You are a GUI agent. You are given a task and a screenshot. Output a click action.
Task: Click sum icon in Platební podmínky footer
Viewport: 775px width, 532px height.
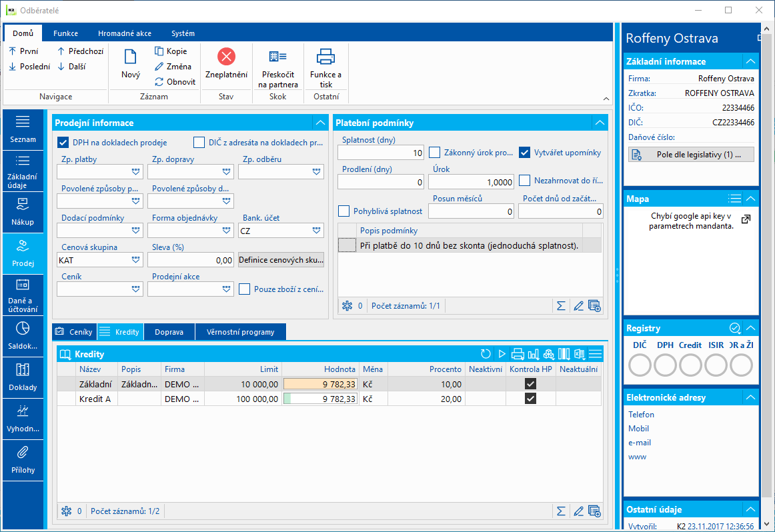click(561, 306)
